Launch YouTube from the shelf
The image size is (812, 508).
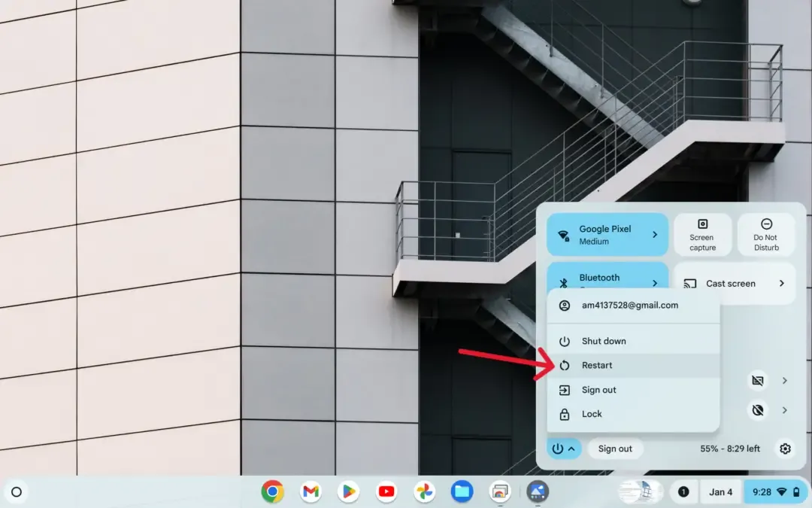point(386,491)
